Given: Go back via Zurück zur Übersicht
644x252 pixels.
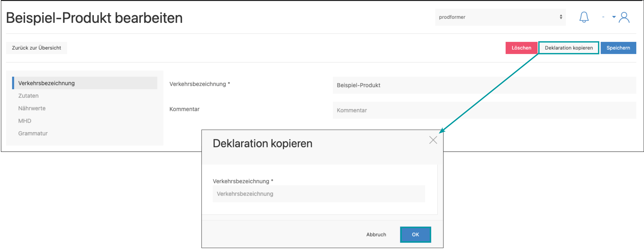Looking at the screenshot, I should [x=36, y=48].
